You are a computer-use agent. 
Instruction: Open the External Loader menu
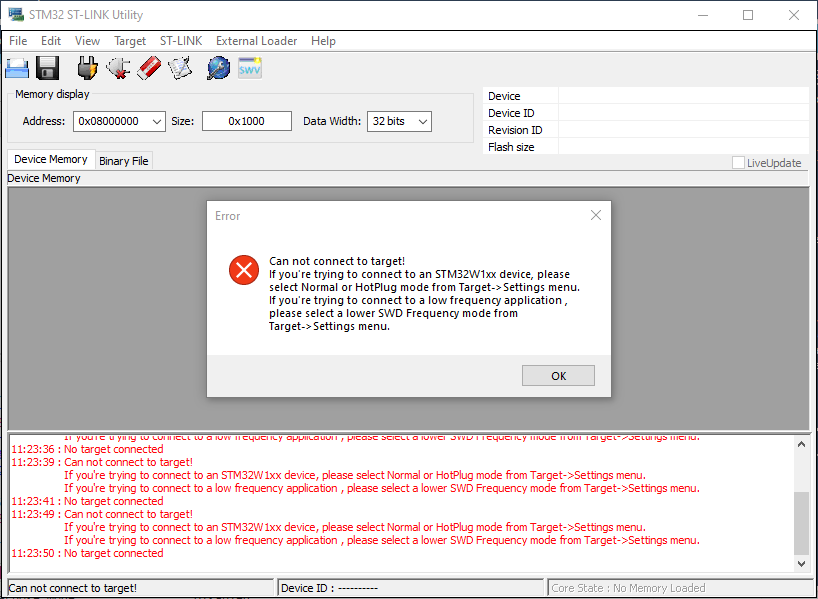pos(257,41)
